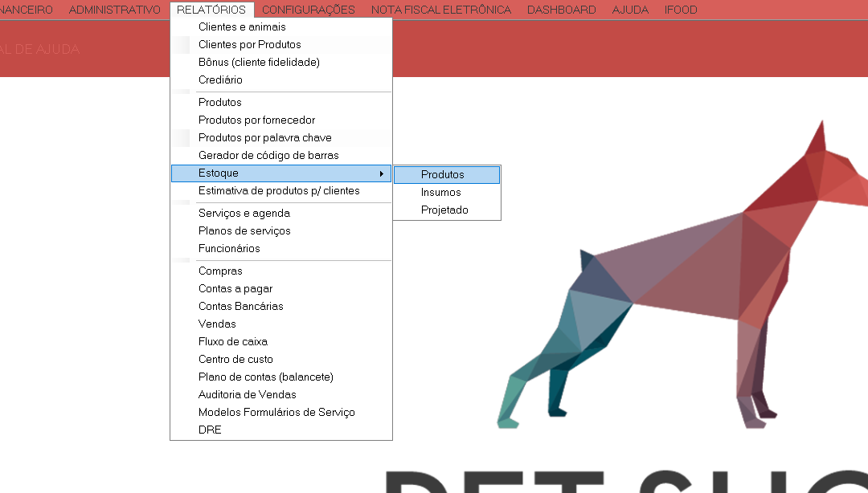Screen dimensions: 868x493
Task: Open Fluxo de caixa report
Action: click(x=281, y=342)
